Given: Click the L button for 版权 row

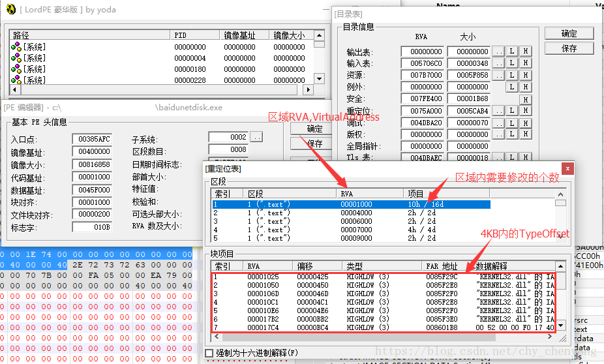Looking at the screenshot, I should pos(511,134).
